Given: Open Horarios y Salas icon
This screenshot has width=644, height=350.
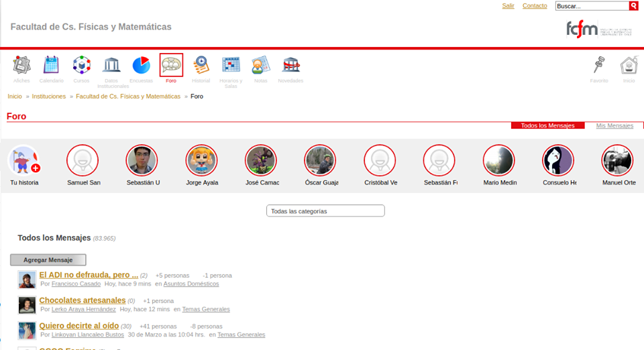Looking at the screenshot, I should coord(231,65).
